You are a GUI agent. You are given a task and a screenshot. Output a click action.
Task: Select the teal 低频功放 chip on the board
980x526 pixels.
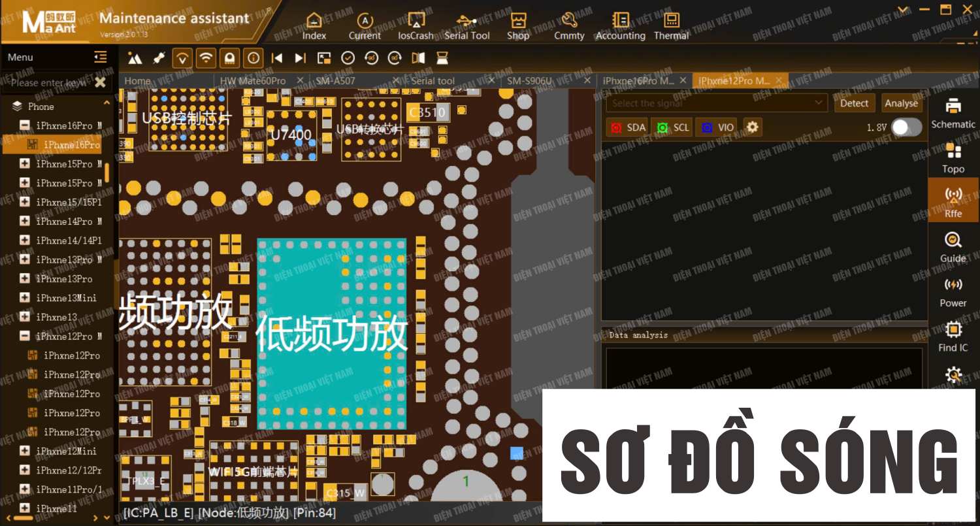click(x=332, y=334)
